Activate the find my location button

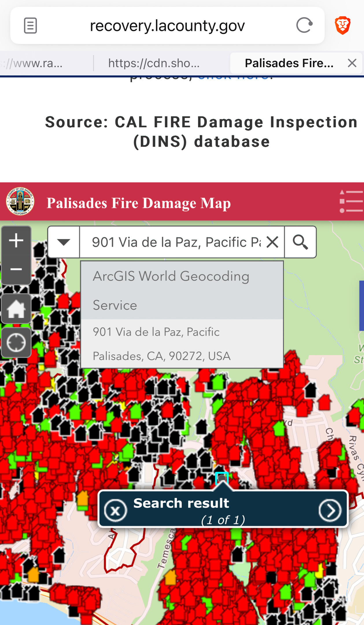pos(16,343)
